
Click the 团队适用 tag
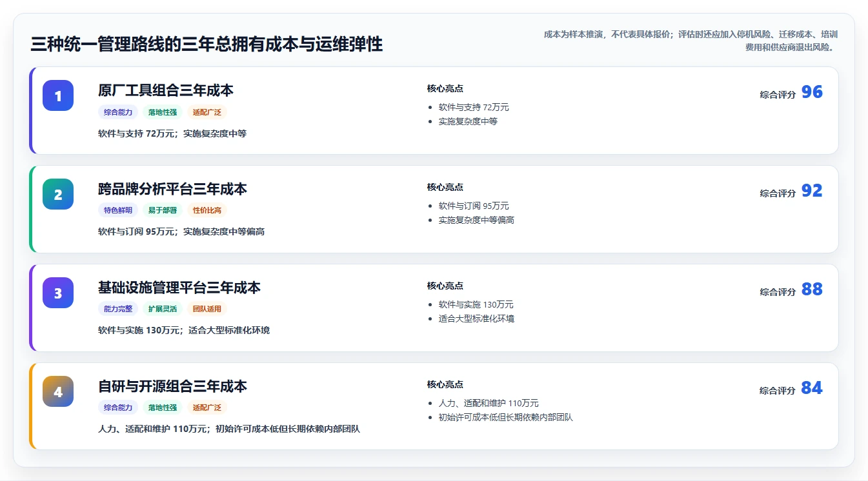tap(207, 309)
